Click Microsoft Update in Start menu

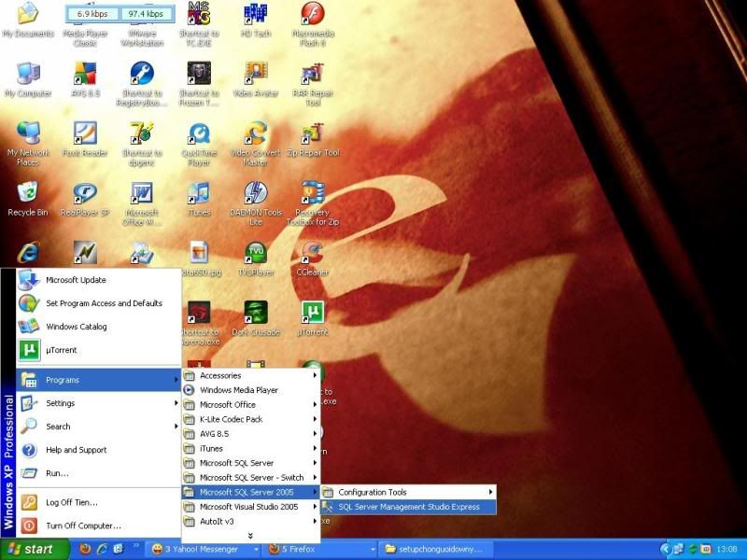(99, 280)
